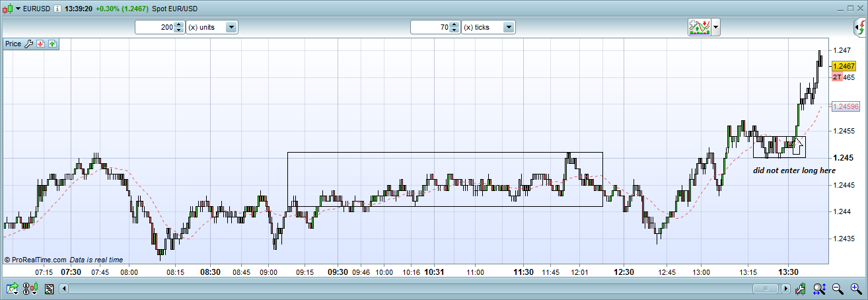868x300 pixels.
Task: Open the dropdown arrow beside EURUSD
Action: [x=18, y=9]
